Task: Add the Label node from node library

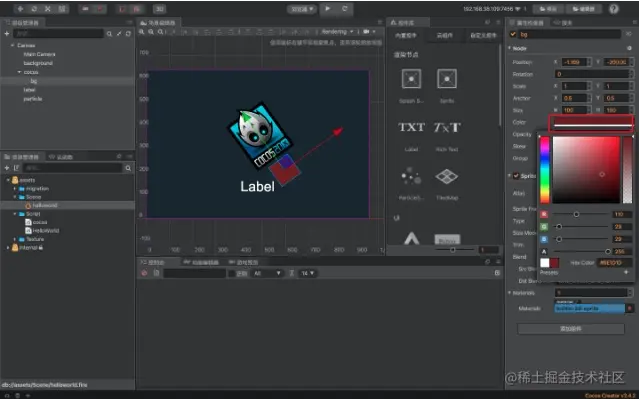Action: pos(411,128)
